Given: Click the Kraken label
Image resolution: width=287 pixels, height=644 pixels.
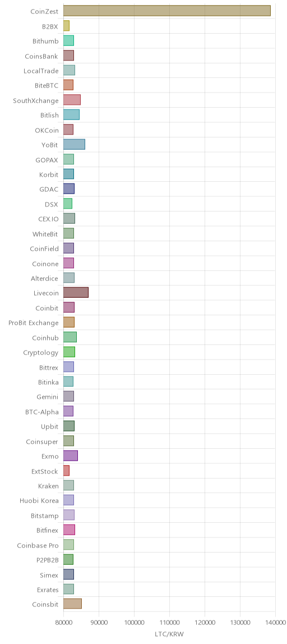Looking at the screenshot, I should [x=48, y=485].
